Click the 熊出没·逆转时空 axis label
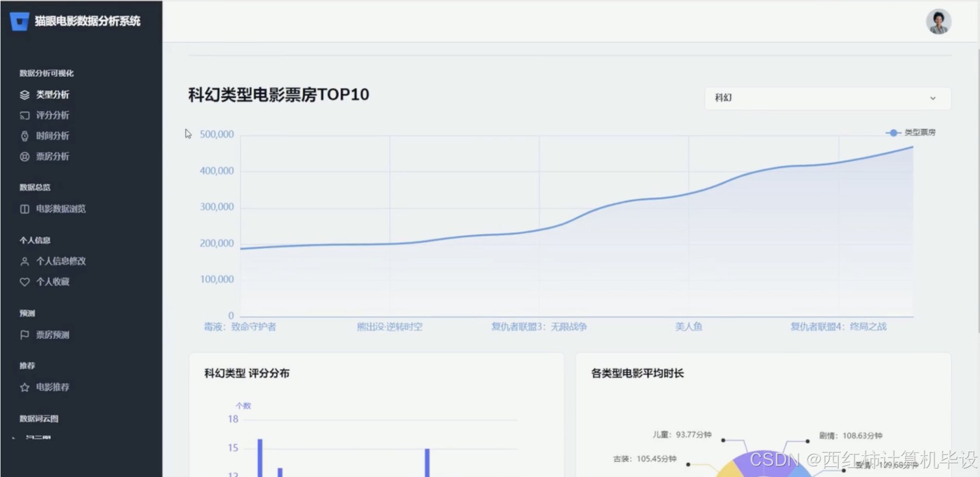 (x=390, y=327)
